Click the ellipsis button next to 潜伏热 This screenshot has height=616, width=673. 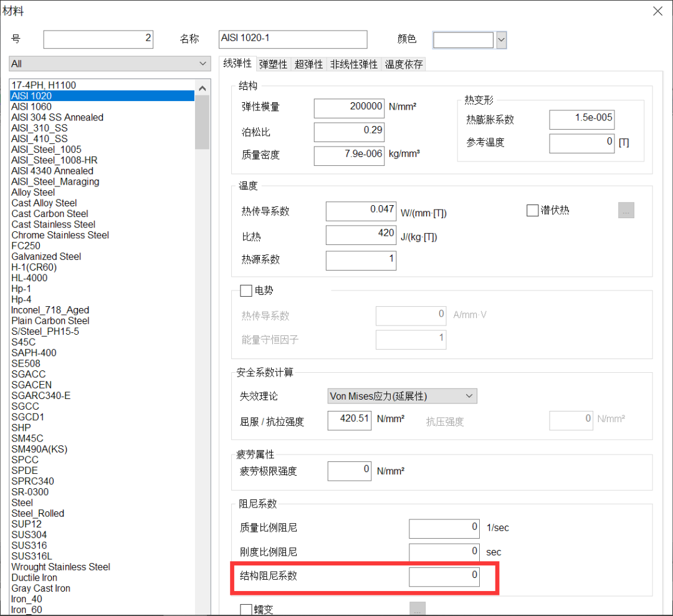pos(626,210)
